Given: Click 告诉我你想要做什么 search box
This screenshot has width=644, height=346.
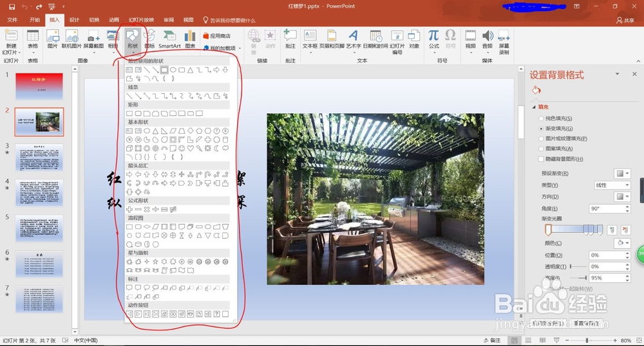Looking at the screenshot, I should [229, 20].
